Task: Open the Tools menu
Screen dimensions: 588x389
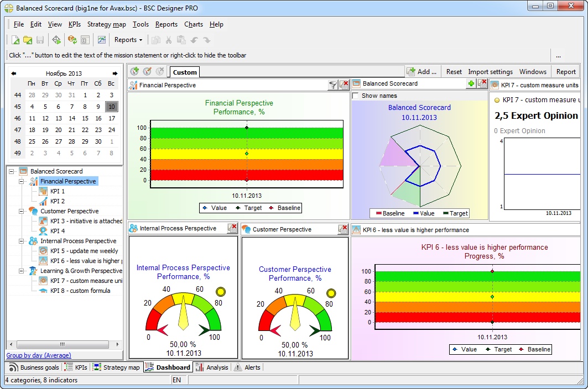Action: coord(141,24)
